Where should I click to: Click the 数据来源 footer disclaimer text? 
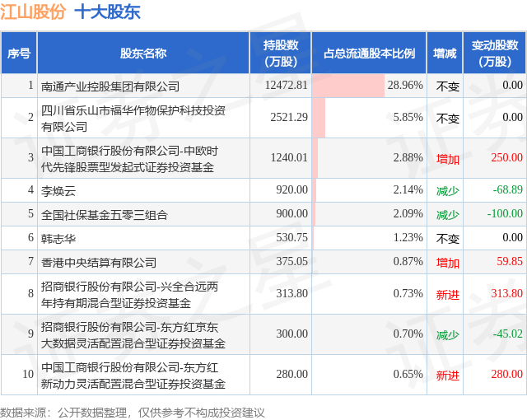(x=133, y=413)
